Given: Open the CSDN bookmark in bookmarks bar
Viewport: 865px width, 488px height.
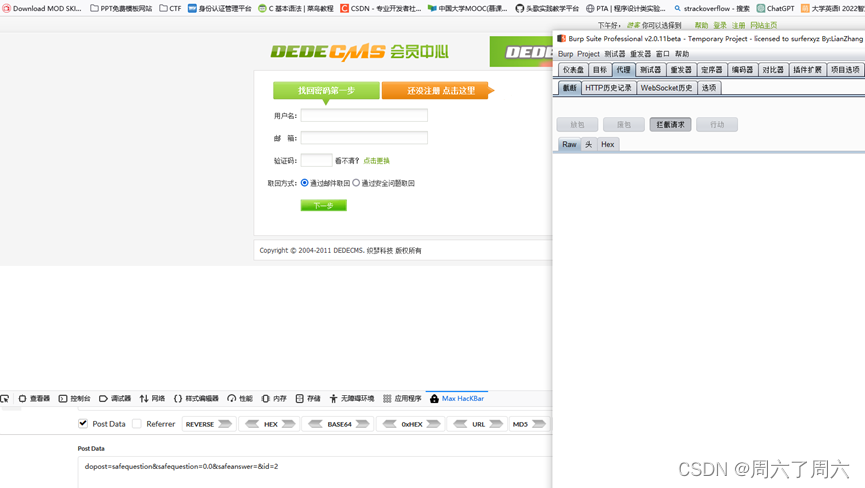Looking at the screenshot, I should pyautogui.click(x=381, y=8).
